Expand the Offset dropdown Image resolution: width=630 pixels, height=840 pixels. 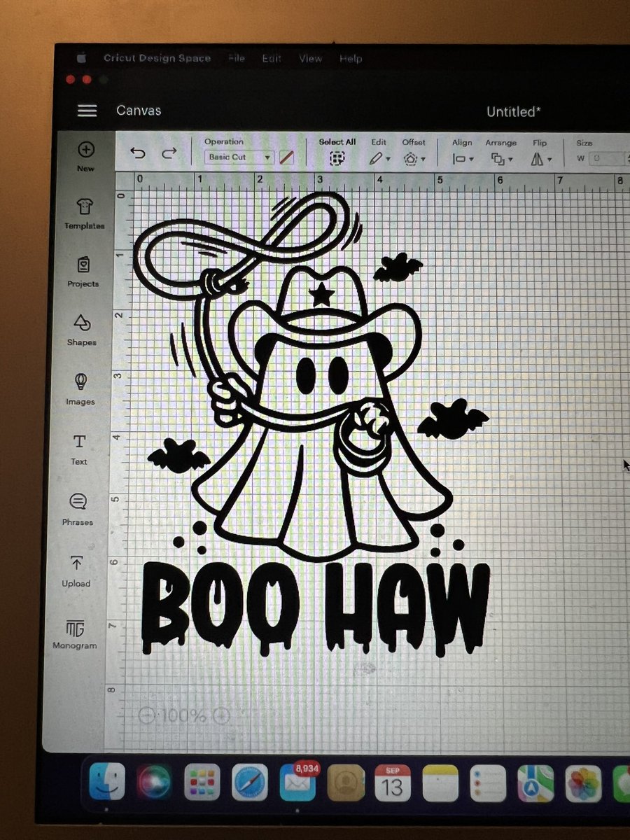click(x=414, y=159)
